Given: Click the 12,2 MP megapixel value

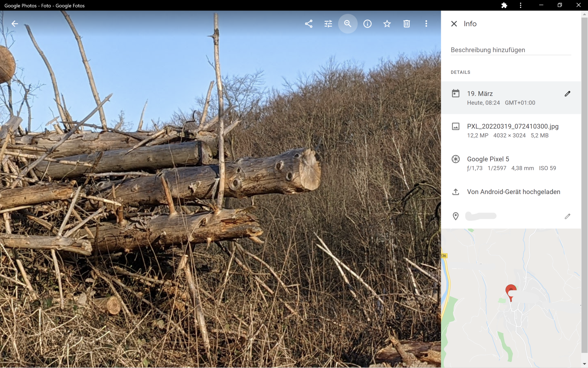Looking at the screenshot, I should [x=477, y=136].
